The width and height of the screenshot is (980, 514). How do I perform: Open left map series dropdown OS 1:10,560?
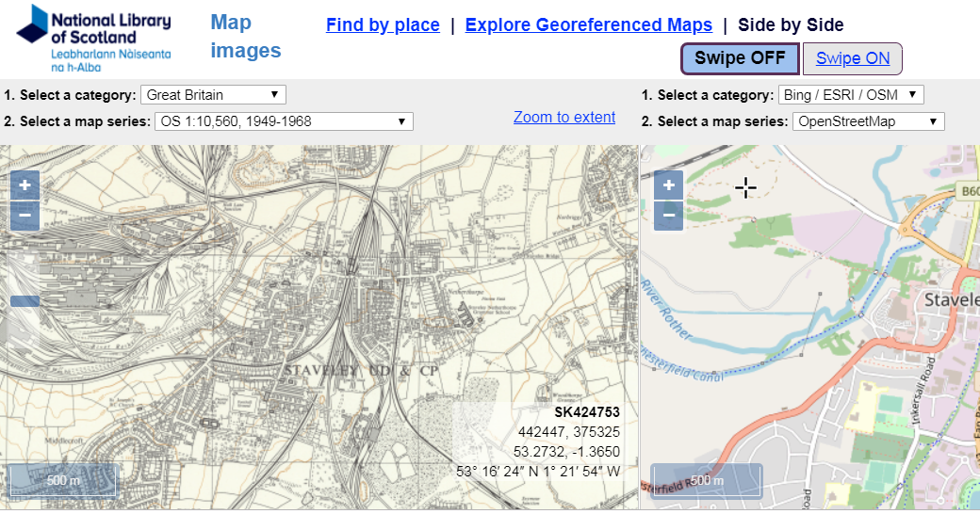point(284,121)
